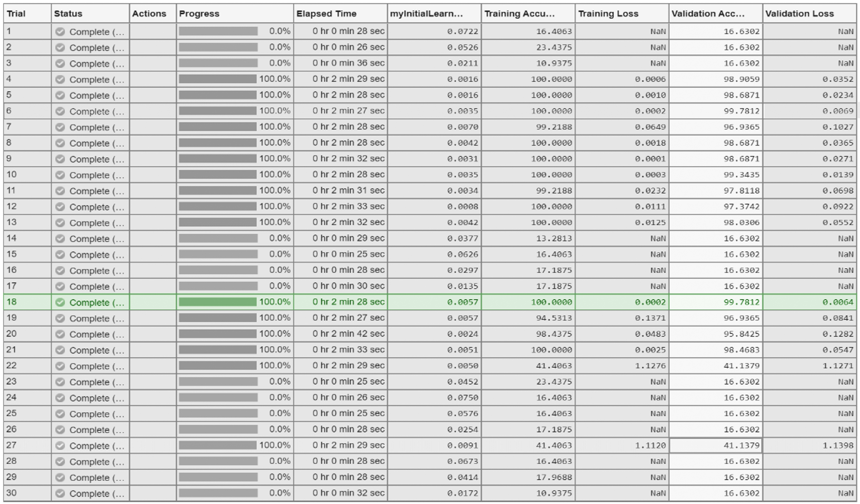Screen dimensions: 860x504
Task: Select trial number 28 cell
Action: coord(27,461)
